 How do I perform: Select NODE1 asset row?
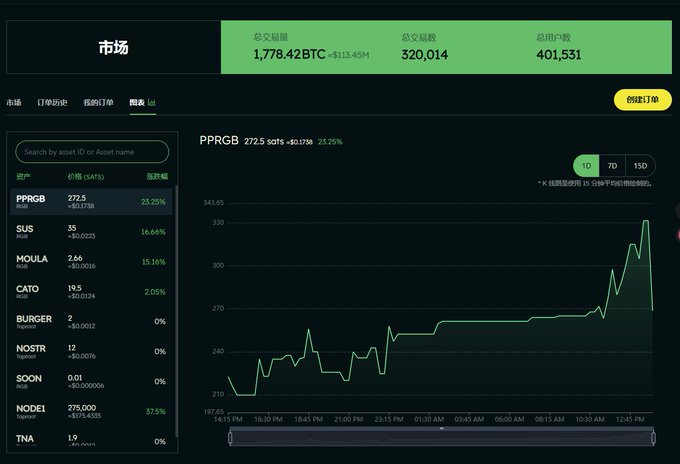click(x=91, y=411)
